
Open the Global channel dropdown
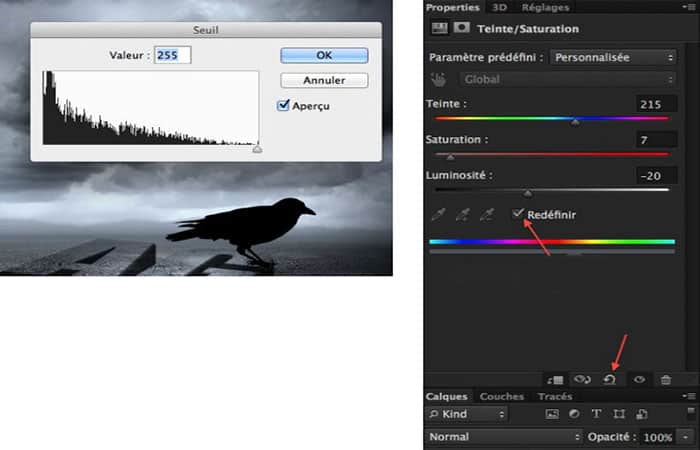pyautogui.click(x=568, y=79)
